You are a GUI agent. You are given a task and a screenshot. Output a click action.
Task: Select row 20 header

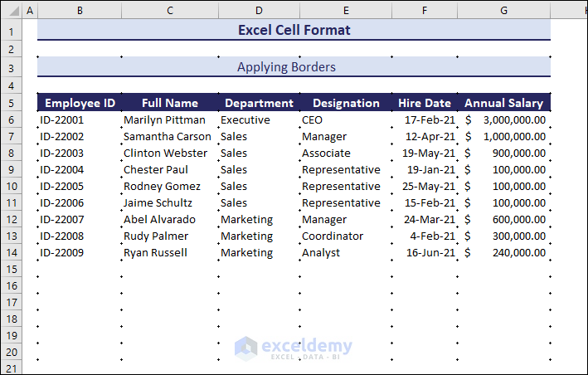tap(12, 352)
